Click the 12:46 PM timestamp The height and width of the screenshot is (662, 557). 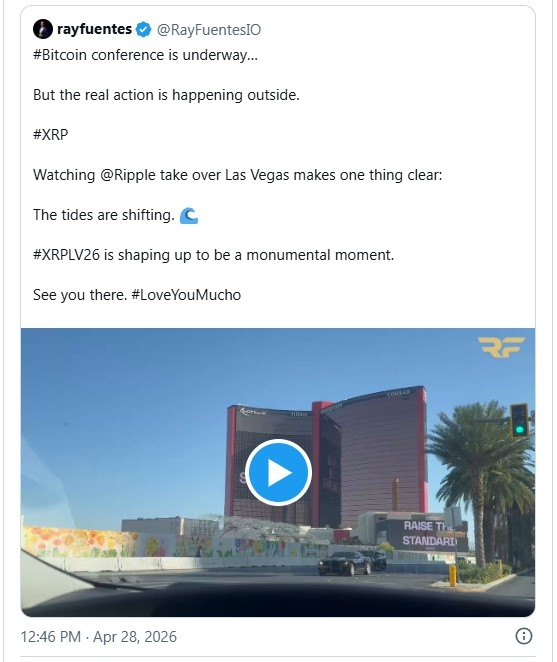pos(51,637)
